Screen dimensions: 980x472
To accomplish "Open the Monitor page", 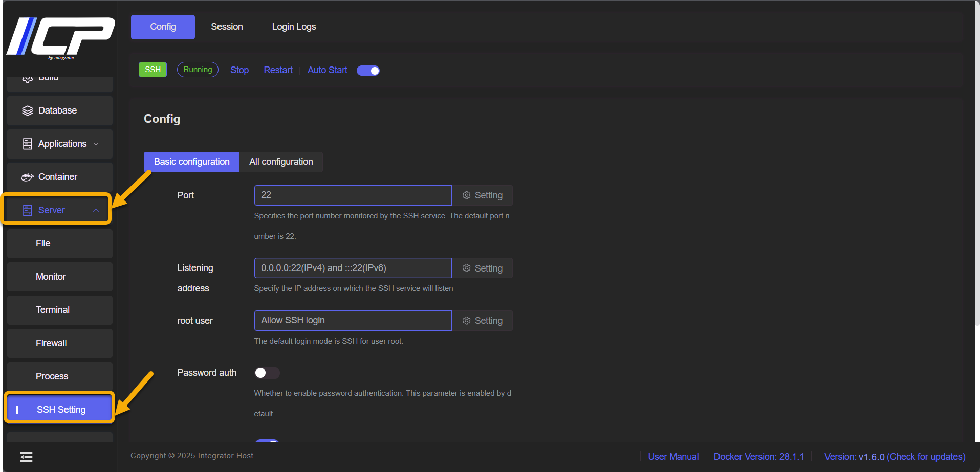I will [x=60, y=277].
